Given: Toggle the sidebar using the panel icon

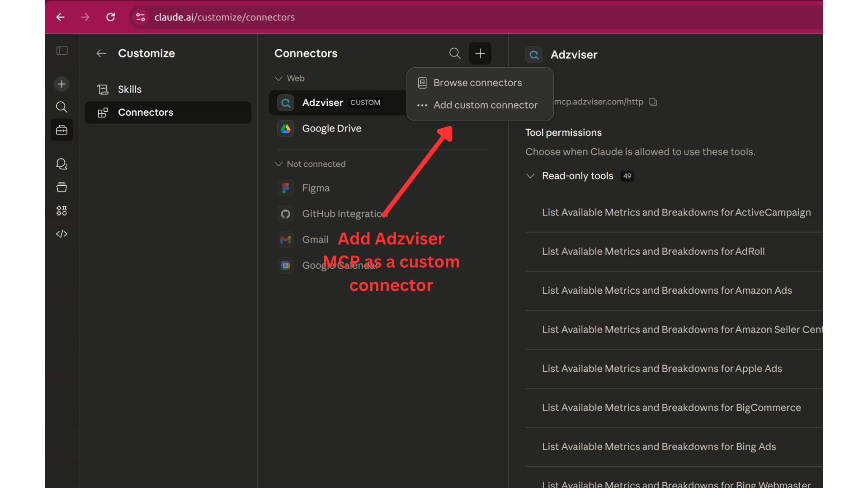Looking at the screenshot, I should (x=62, y=51).
